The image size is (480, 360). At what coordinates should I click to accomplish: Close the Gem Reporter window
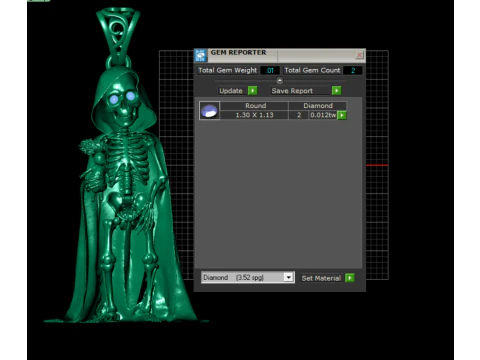click(359, 55)
